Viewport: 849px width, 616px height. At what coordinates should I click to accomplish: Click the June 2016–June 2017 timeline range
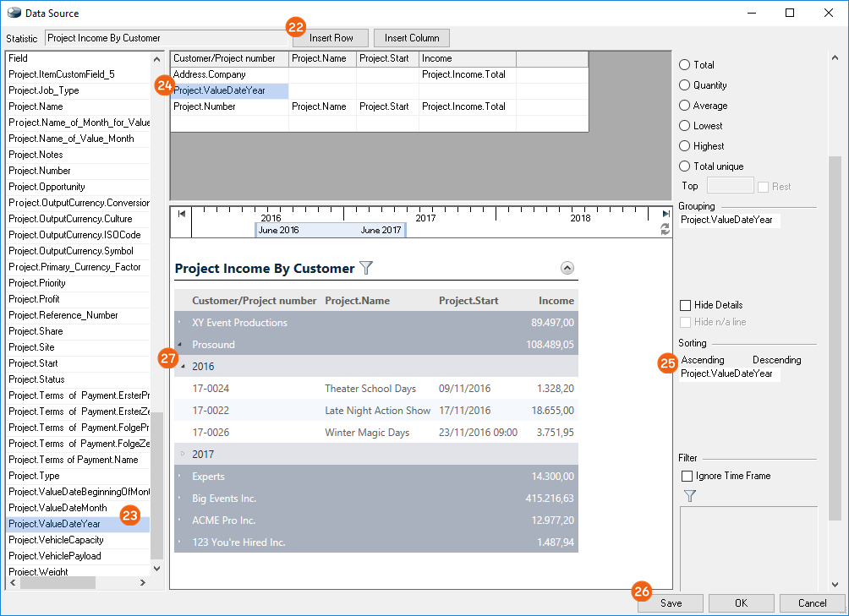click(330, 230)
